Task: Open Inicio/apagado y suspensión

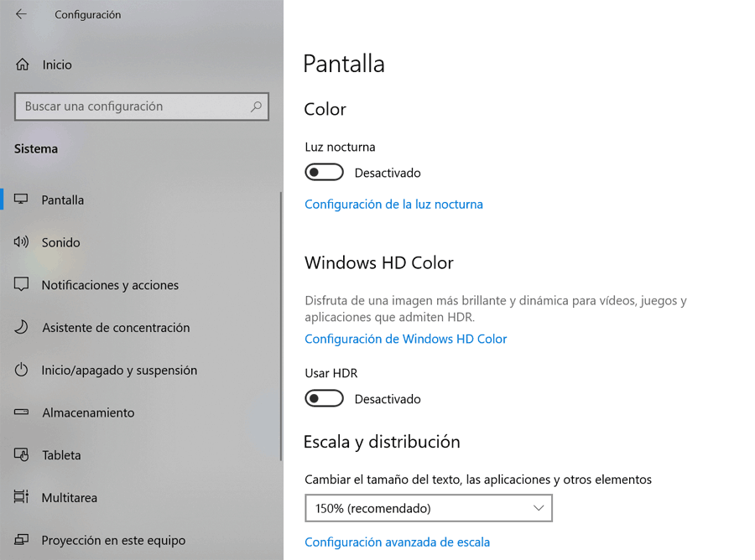Action: [x=119, y=371]
